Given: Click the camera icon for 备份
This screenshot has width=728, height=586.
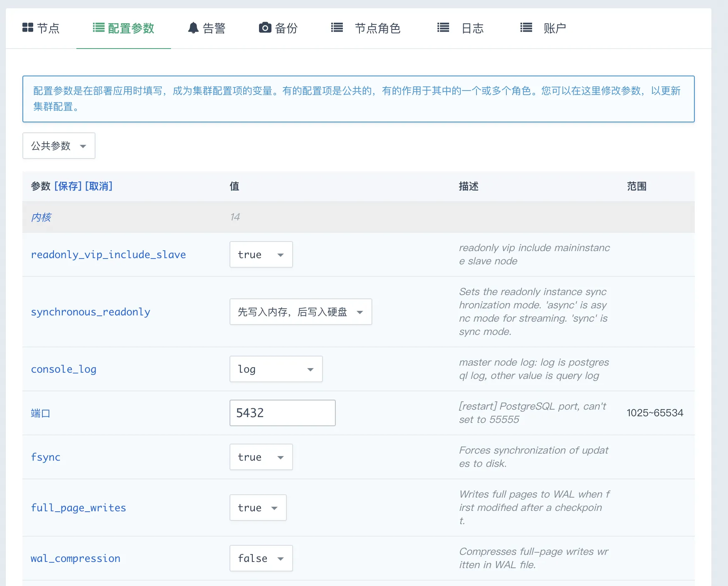Looking at the screenshot, I should click(265, 28).
